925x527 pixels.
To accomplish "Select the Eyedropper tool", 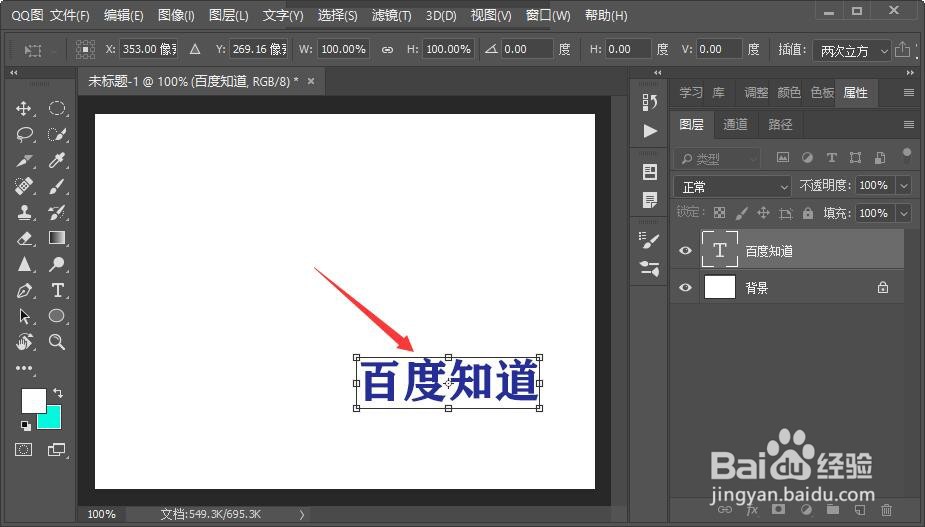I will [x=57, y=160].
